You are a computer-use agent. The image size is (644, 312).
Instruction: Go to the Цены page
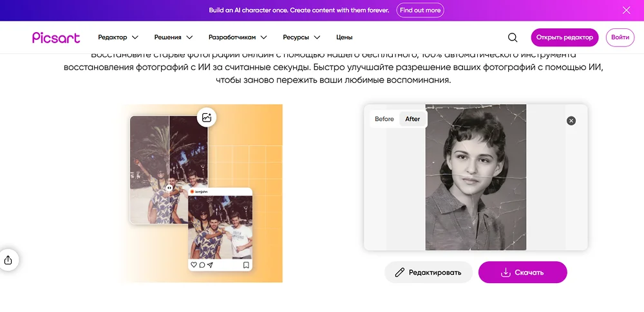coord(345,37)
